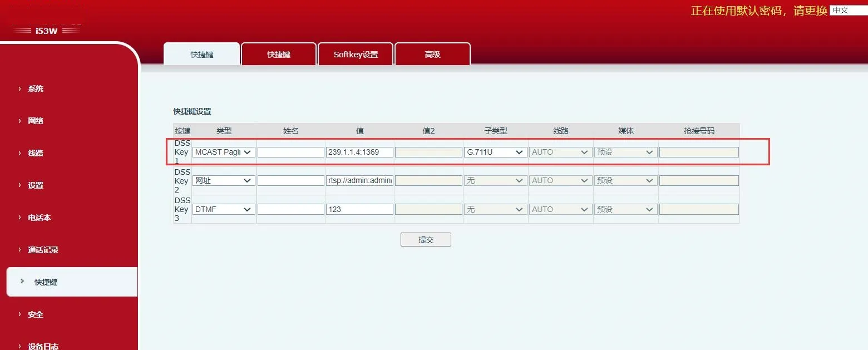Open the second 快捷键 tab
This screenshot has width=868, height=350.
click(x=279, y=54)
